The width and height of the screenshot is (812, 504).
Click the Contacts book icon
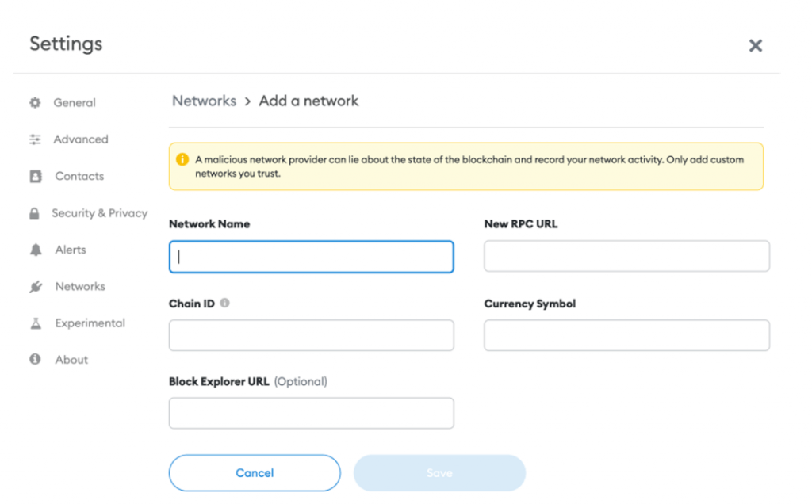35,177
